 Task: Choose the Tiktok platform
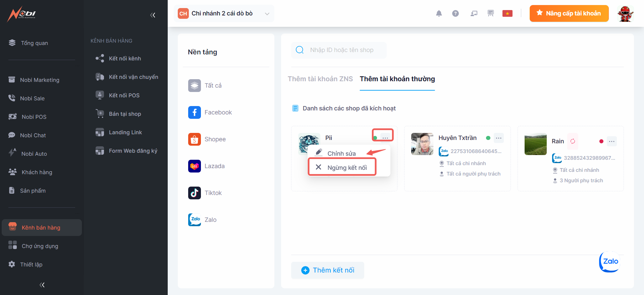pyautogui.click(x=213, y=193)
